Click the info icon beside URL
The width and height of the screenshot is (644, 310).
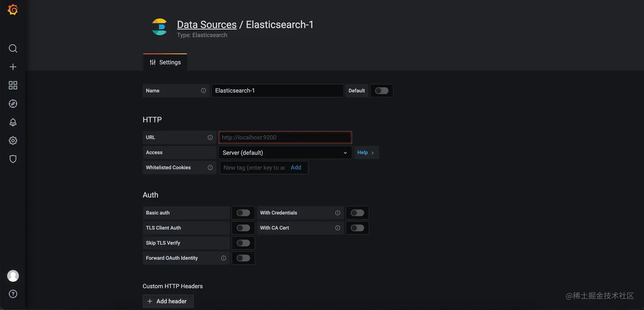210,137
